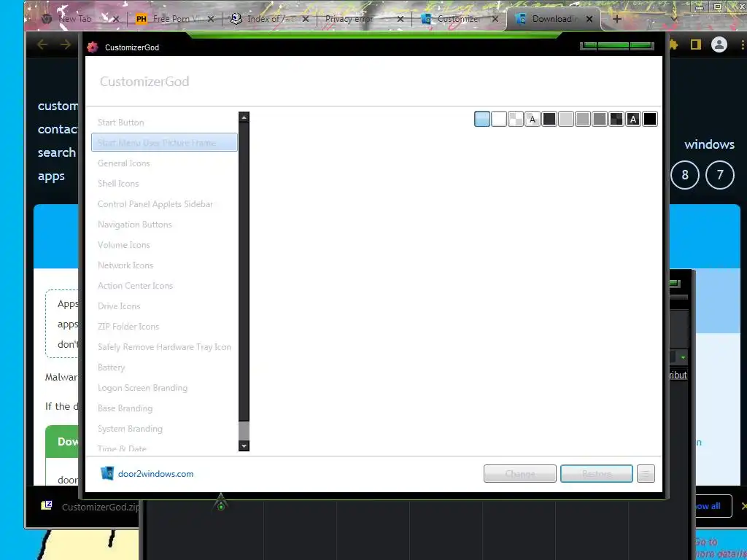The image size is (747, 560).
Task: Click the Windows 7 circle on webpage
Action: coord(720,175)
